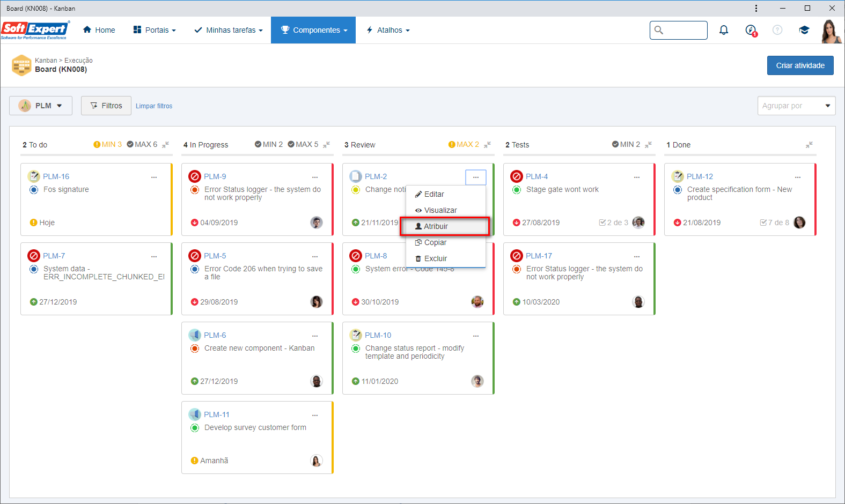Collapse the In Progress column
This screenshot has width=845, height=504.
point(327,145)
